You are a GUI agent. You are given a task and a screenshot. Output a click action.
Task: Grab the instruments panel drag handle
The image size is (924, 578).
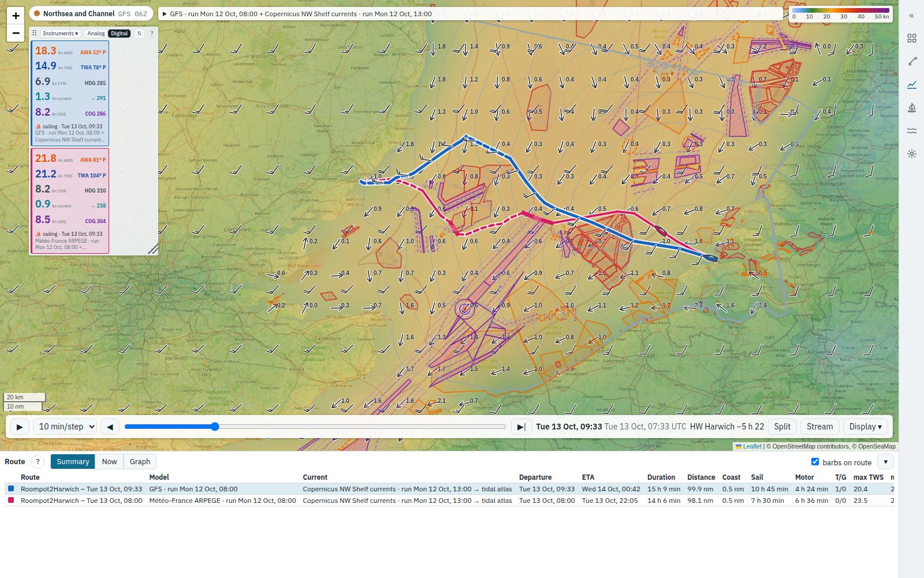click(35, 34)
